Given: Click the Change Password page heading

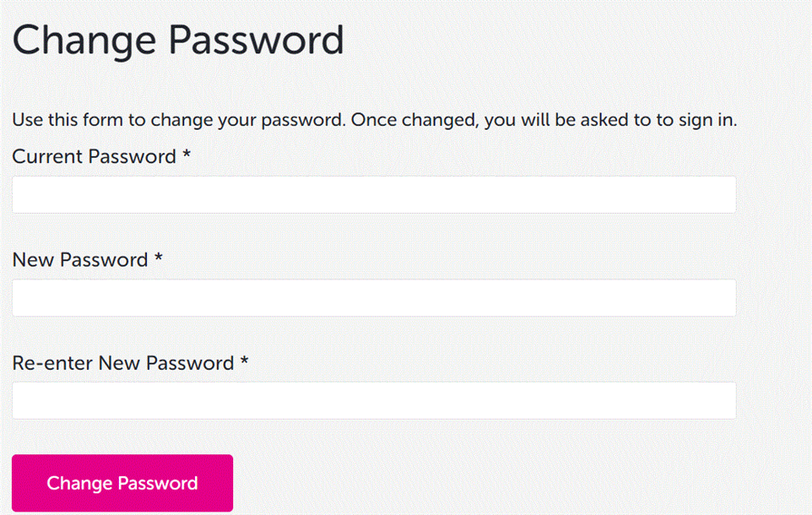Looking at the screenshot, I should [178, 41].
